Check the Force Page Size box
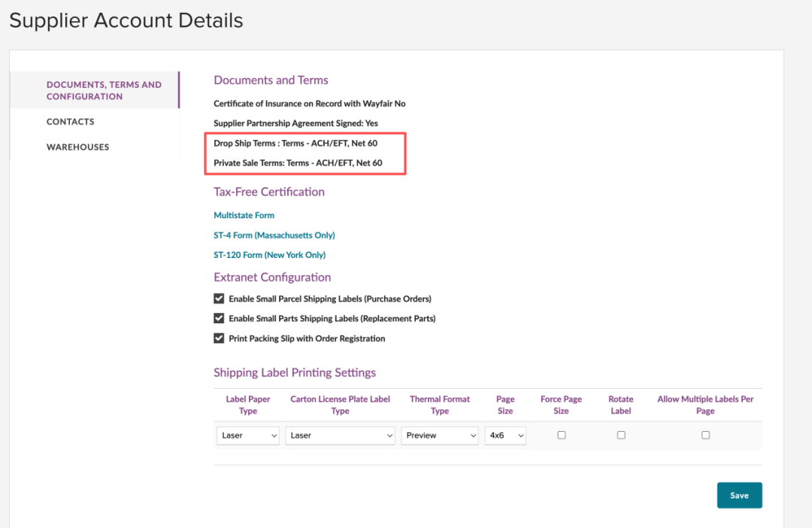Screen dimensions: 812x528 click(x=562, y=435)
